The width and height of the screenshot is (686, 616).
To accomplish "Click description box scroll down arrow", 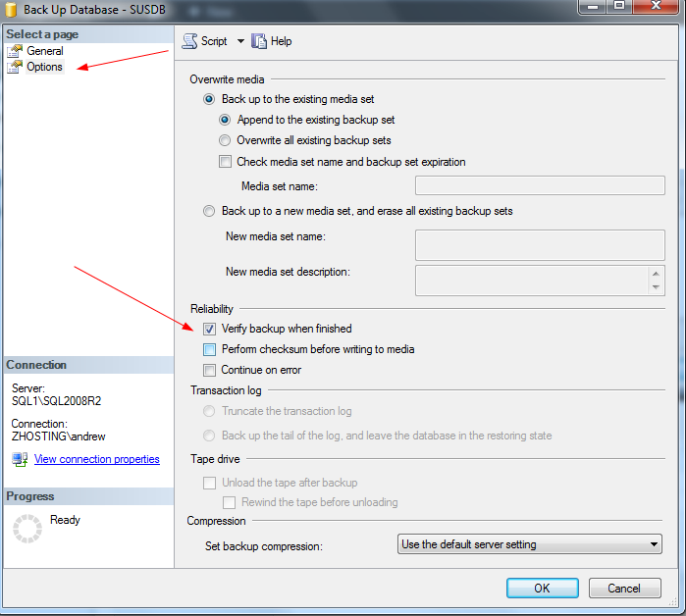I will [656, 287].
